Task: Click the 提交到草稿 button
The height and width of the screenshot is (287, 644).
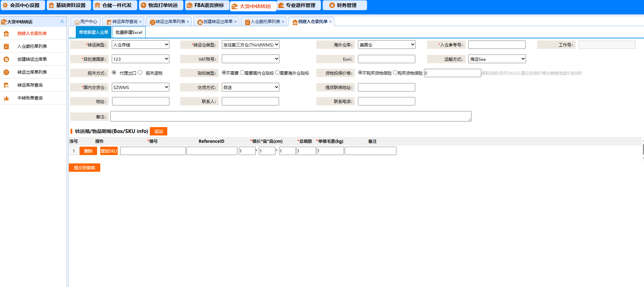Action: click(x=85, y=168)
